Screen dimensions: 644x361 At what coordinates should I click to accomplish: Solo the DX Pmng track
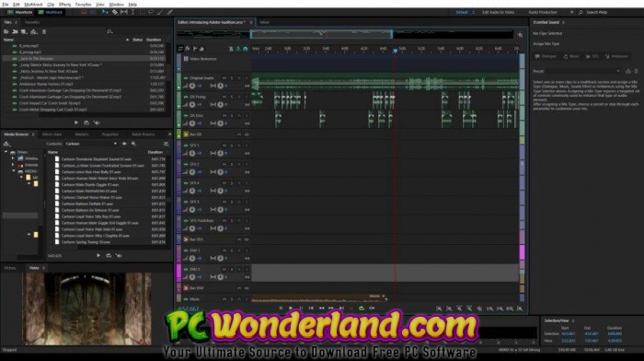(232, 97)
